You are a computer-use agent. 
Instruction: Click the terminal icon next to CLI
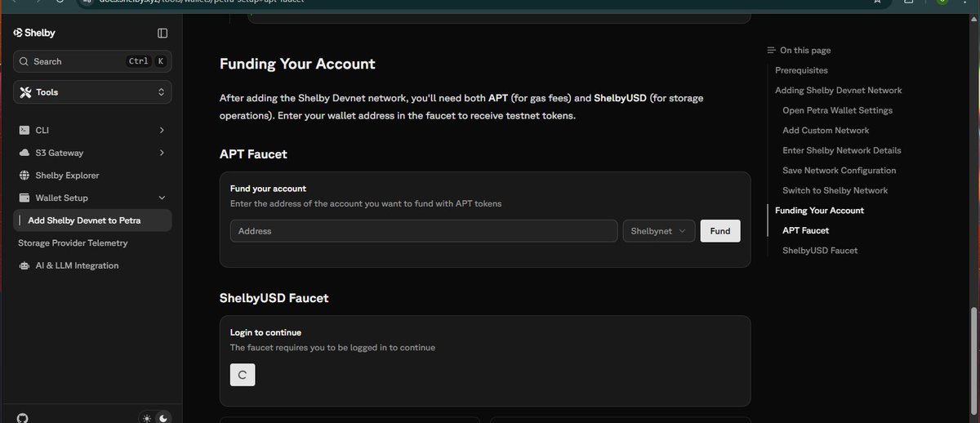pyautogui.click(x=24, y=130)
